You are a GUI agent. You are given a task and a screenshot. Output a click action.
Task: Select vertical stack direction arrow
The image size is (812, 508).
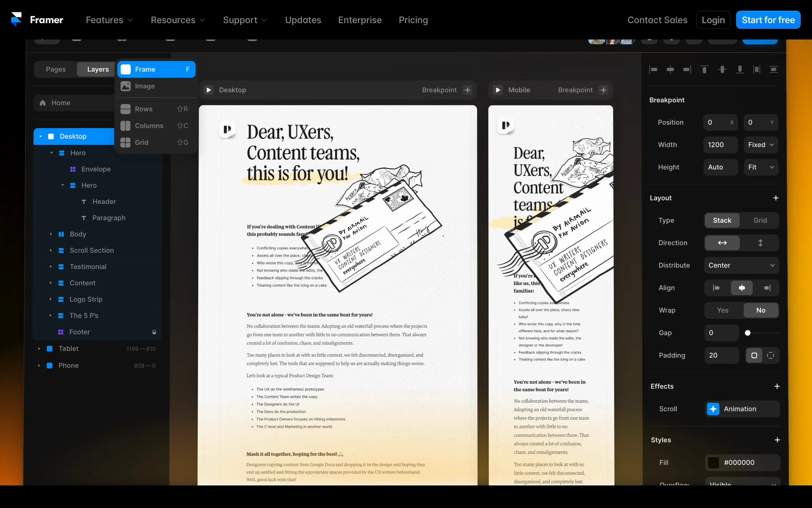coord(760,243)
